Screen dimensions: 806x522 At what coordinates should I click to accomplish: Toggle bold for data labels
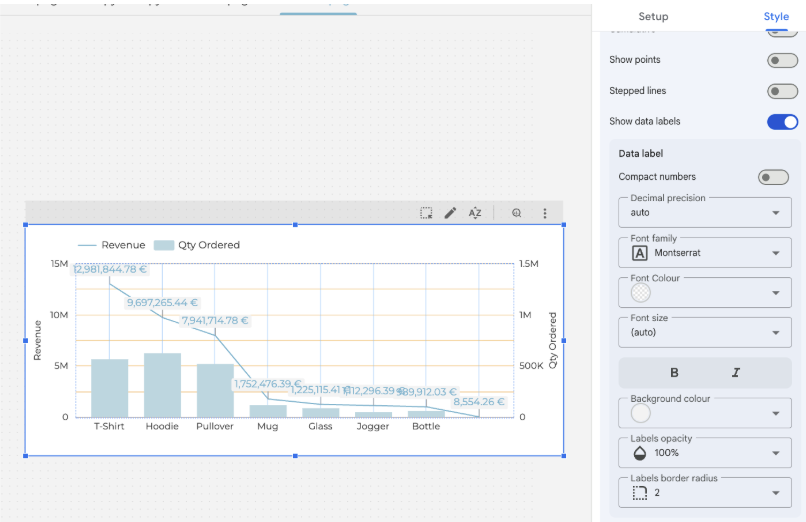(x=674, y=373)
